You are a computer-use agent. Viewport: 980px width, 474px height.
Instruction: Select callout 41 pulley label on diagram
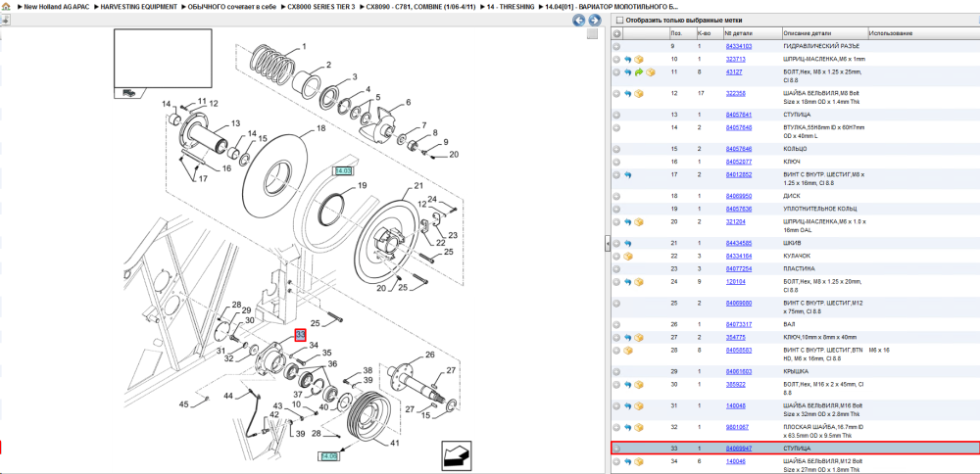coord(394,444)
